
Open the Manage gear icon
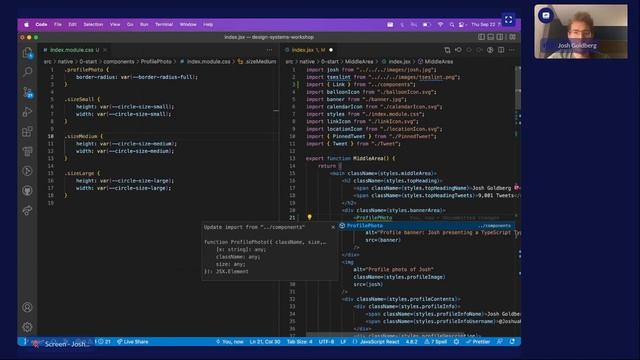point(27,327)
